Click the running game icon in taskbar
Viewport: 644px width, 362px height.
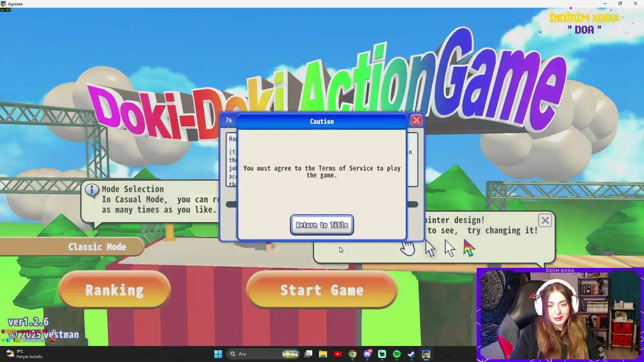[x=426, y=354]
